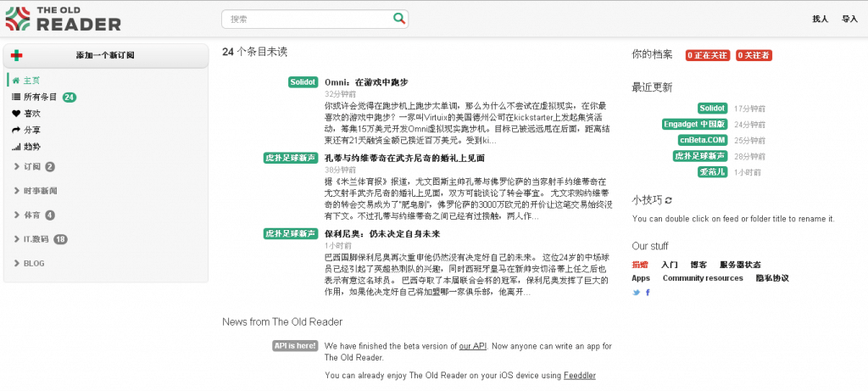This screenshot has height=391, width=868.
Task: Open the Facebook icon link
Action: (x=648, y=293)
